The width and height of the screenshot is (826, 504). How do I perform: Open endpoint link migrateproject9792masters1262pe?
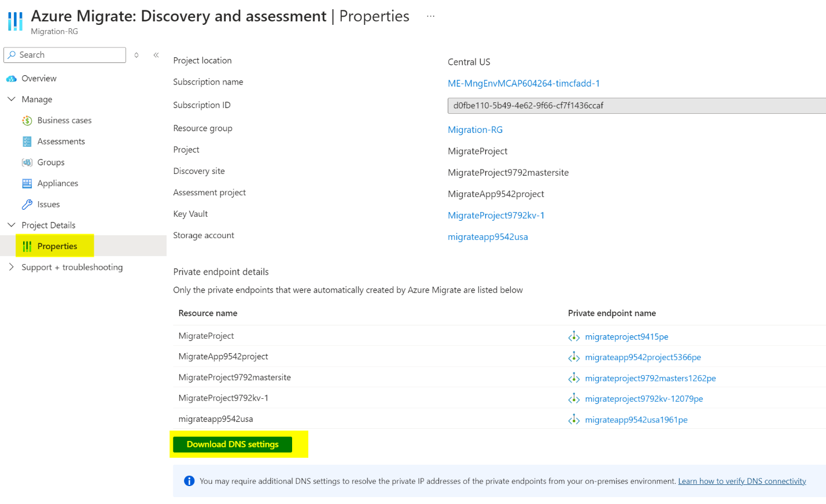click(x=650, y=379)
